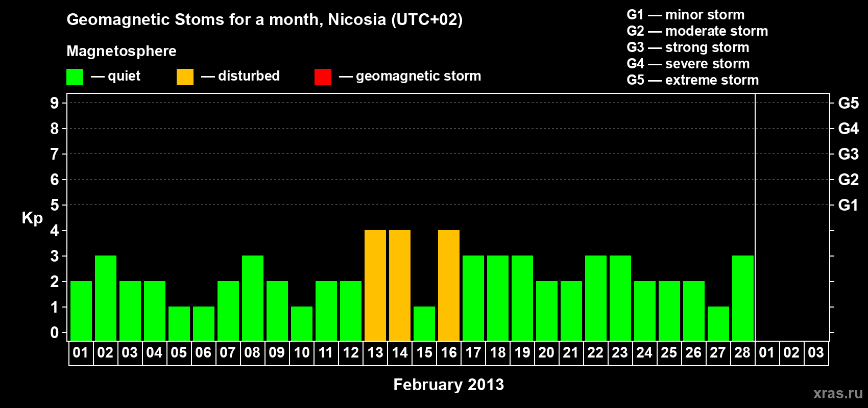Image resolution: width=868 pixels, height=408 pixels.
Task: Click the date label 20 on the axis
Action: [546, 352]
